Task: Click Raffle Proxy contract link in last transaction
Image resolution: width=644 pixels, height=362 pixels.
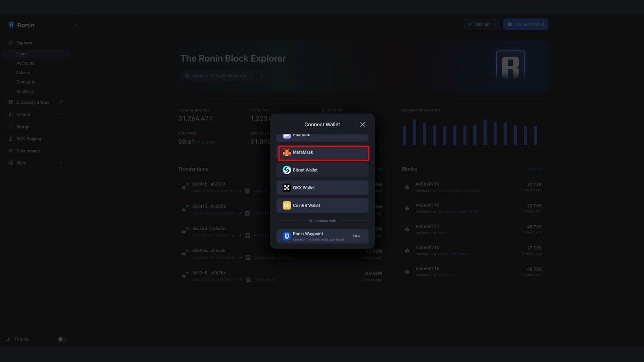Action: [x=264, y=280]
